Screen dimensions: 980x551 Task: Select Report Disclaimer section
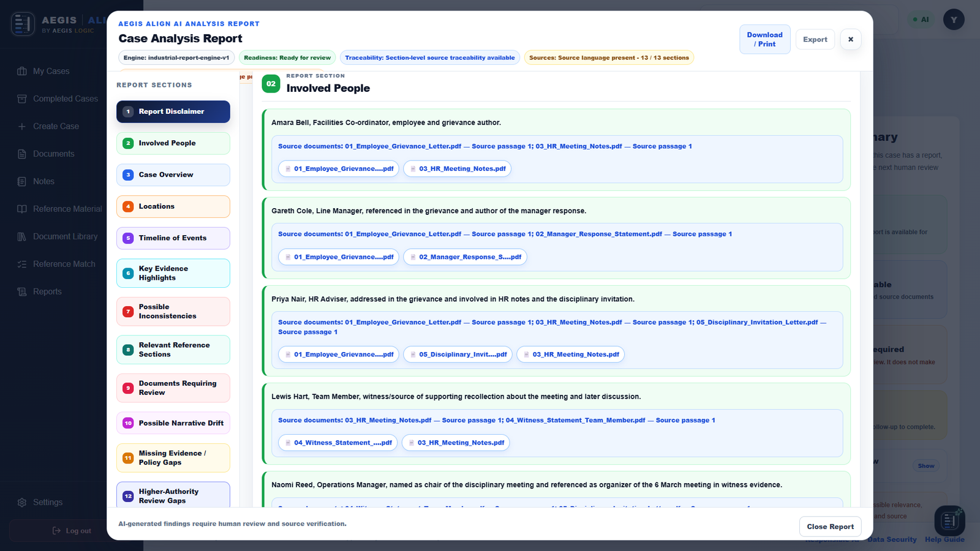tap(173, 111)
